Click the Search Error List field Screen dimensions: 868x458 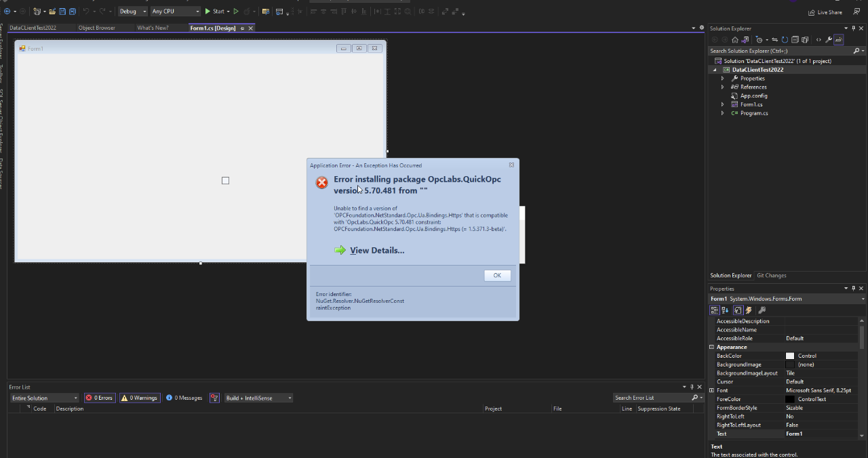(652, 398)
